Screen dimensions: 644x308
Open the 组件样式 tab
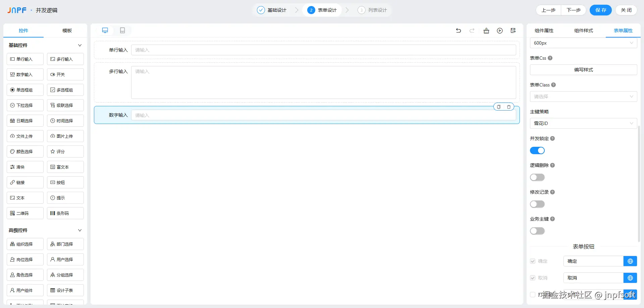pos(584,30)
